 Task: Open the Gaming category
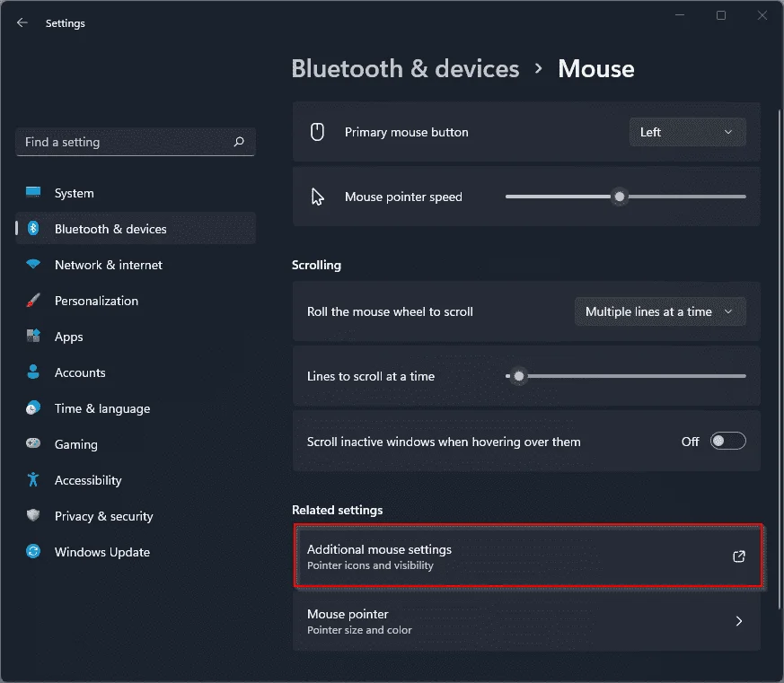[x=136, y=444]
